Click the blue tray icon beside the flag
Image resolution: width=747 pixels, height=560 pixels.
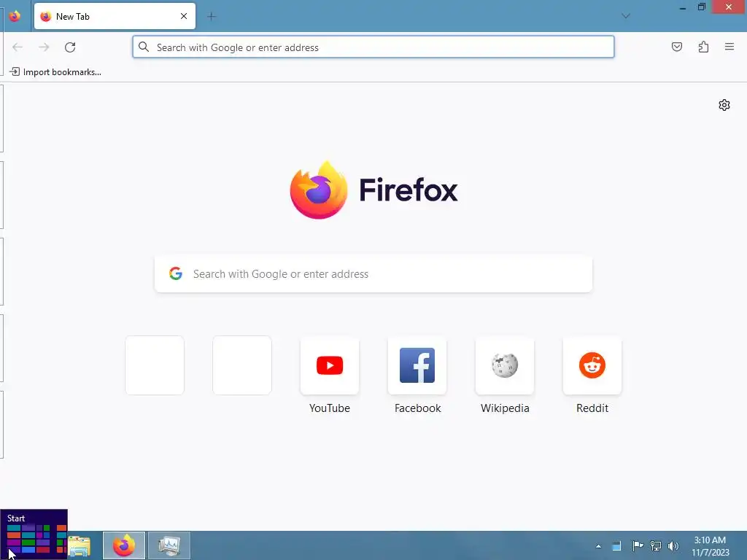[616, 546]
